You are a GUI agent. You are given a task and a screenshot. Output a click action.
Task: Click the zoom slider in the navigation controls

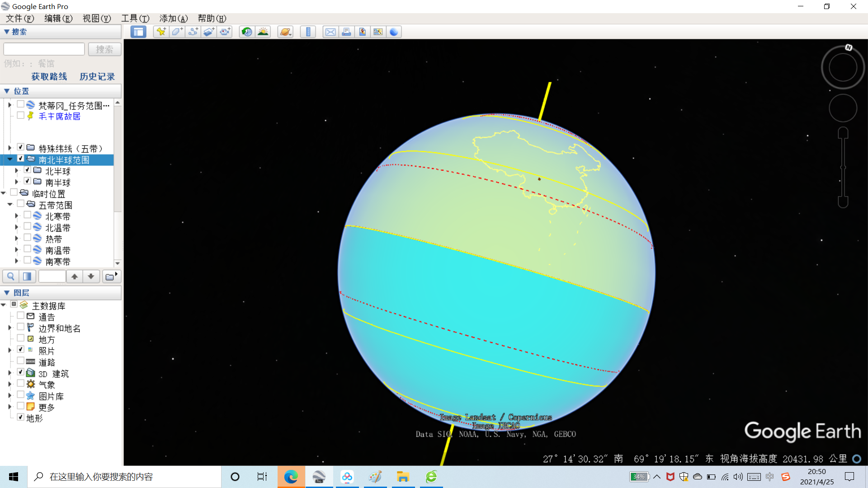click(843, 167)
